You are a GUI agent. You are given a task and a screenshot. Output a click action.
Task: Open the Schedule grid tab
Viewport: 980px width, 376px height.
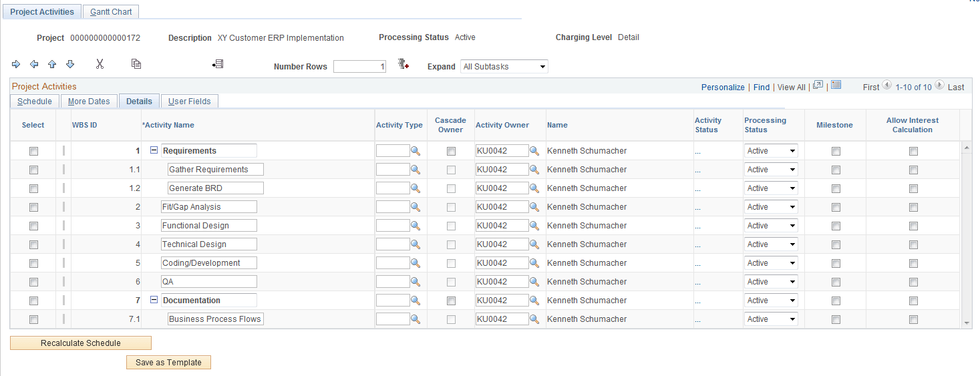35,102
